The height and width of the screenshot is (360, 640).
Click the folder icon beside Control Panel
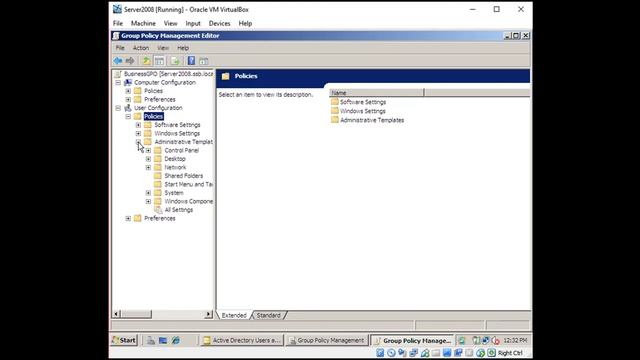(x=158, y=150)
